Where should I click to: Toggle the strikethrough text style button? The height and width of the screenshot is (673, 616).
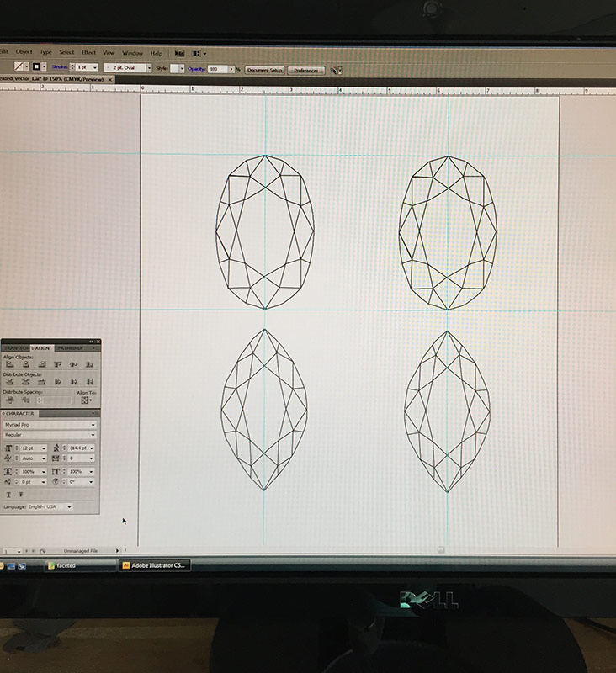tap(19, 495)
